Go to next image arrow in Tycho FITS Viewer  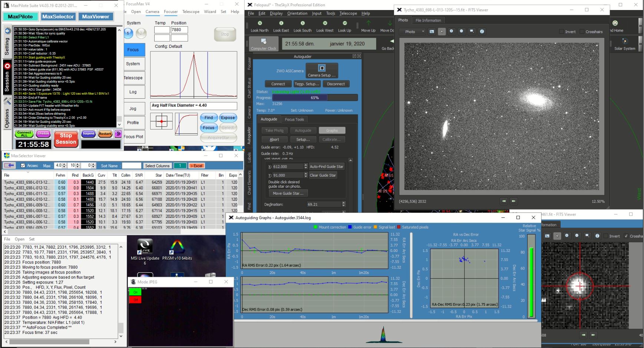pyautogui.click(x=513, y=201)
